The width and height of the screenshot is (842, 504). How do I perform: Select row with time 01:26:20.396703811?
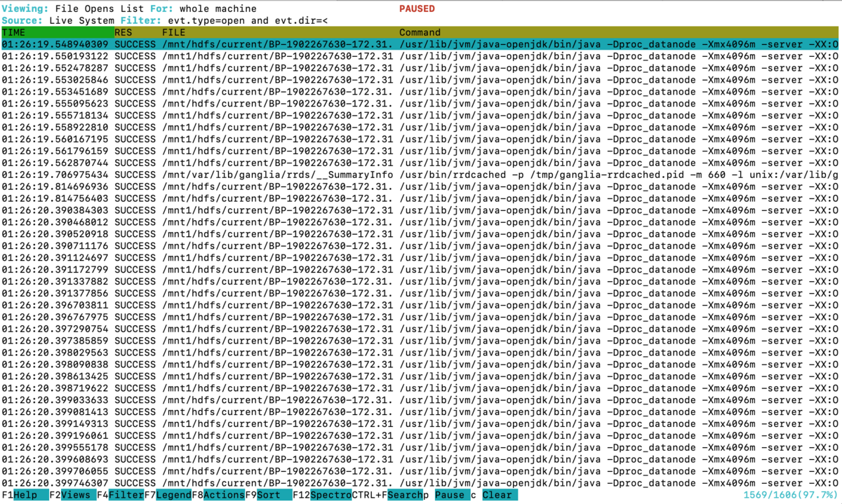pos(421,306)
